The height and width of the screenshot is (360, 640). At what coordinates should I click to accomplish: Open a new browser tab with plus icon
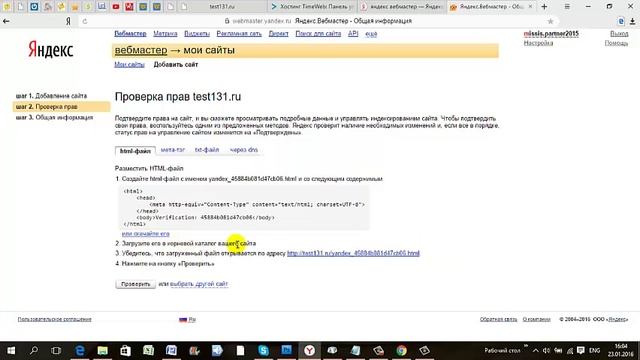point(544,7)
